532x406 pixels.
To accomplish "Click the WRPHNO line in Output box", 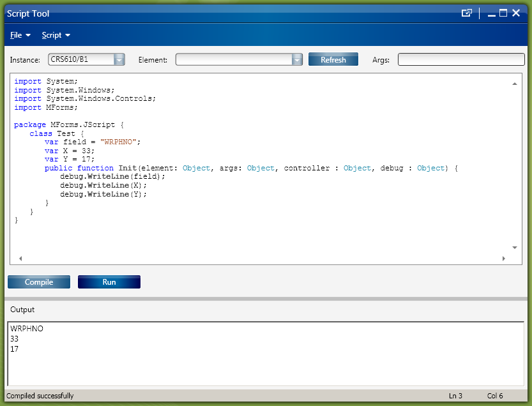I will (27, 329).
